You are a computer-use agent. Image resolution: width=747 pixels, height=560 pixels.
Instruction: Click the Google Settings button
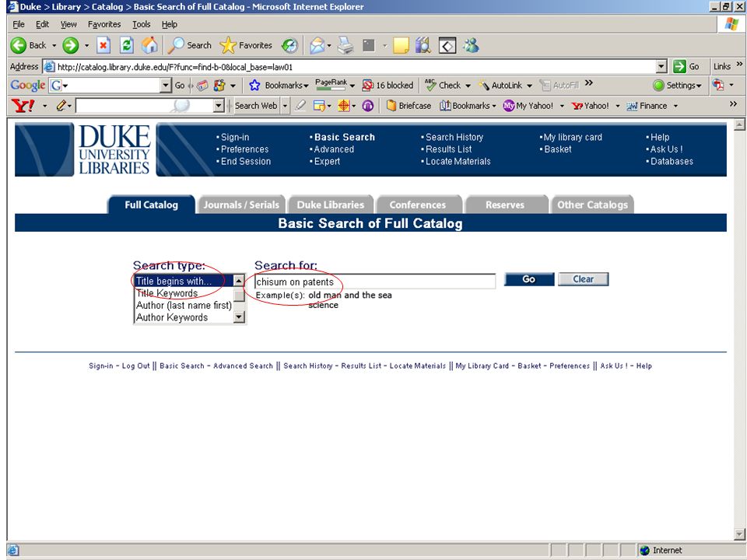pyautogui.click(x=677, y=86)
